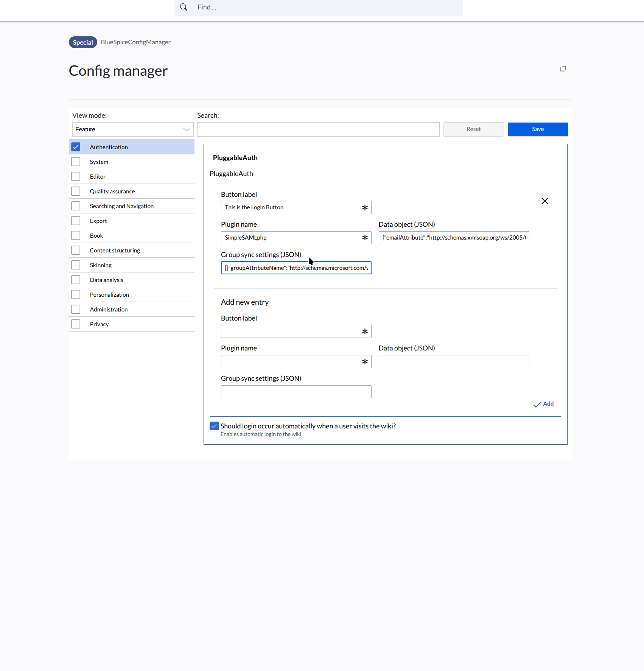Click the config Search input field
The width and height of the screenshot is (644, 671).
coord(318,129)
